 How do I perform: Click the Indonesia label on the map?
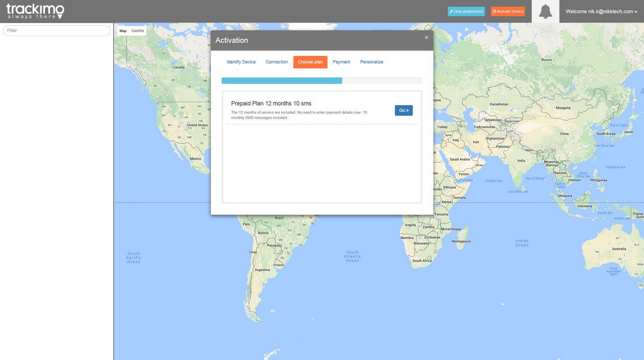585,206
